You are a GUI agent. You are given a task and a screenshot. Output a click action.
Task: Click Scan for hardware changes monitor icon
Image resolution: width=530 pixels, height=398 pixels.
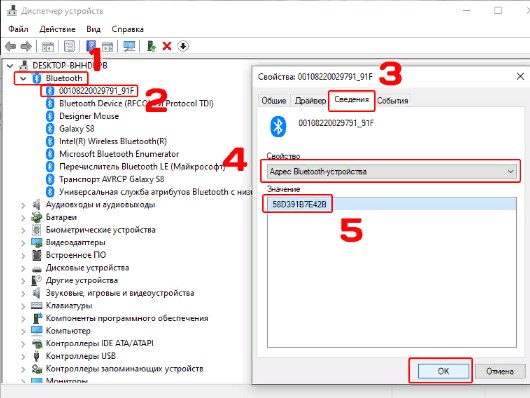click(129, 46)
